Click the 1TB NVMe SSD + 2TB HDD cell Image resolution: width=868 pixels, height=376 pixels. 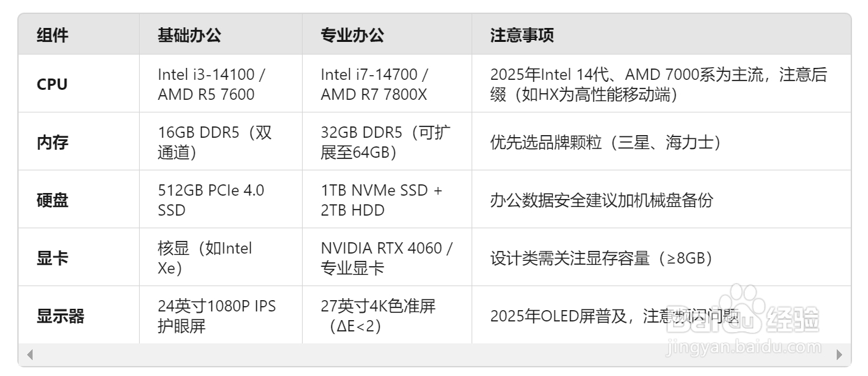point(381,200)
